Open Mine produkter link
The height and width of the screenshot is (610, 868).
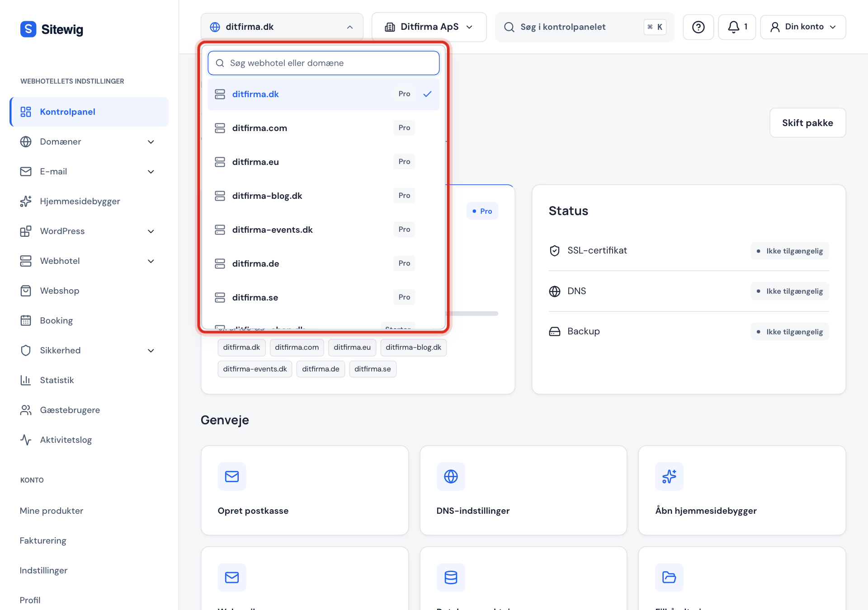(52, 511)
